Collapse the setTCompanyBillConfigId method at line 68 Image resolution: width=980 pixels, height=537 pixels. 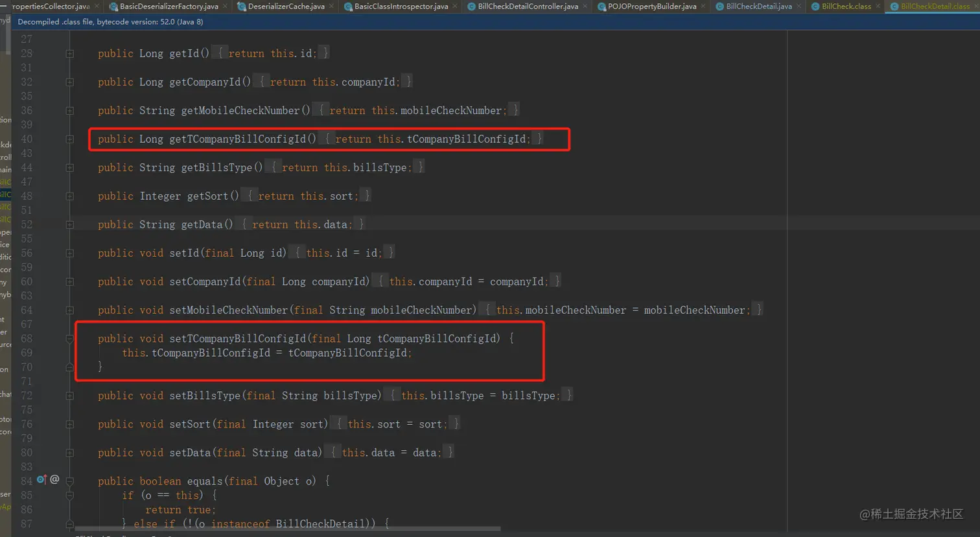[x=69, y=339]
